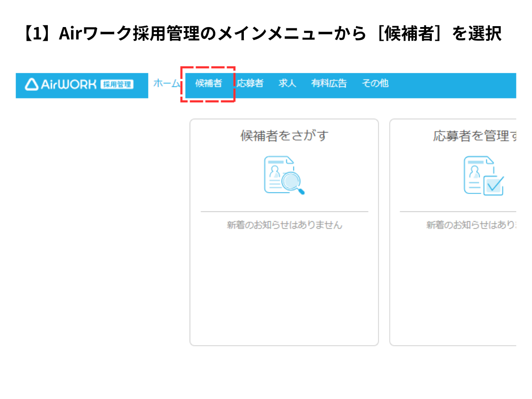Click the AirWORK wordmark text

point(68,84)
